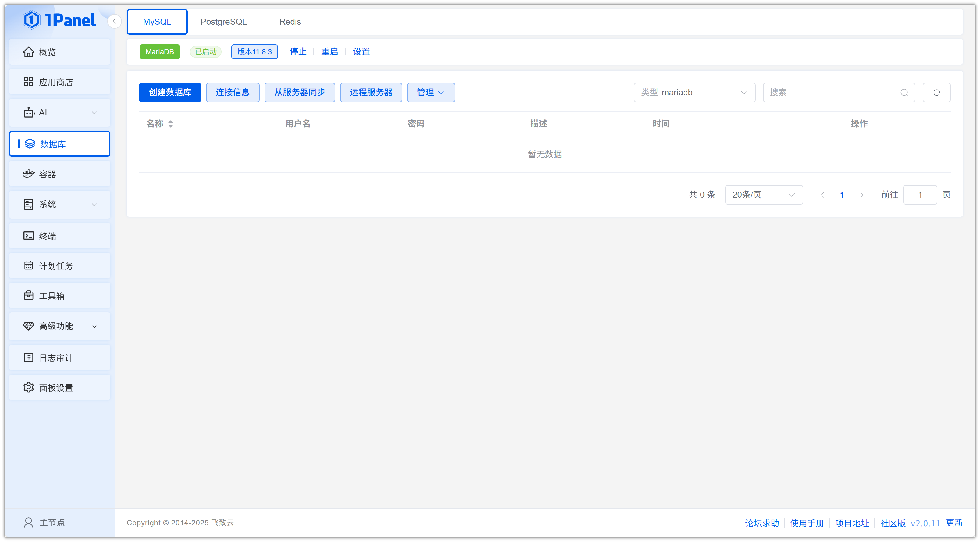Open Terminal from sidebar icon
The image size is (980, 542).
click(x=29, y=236)
